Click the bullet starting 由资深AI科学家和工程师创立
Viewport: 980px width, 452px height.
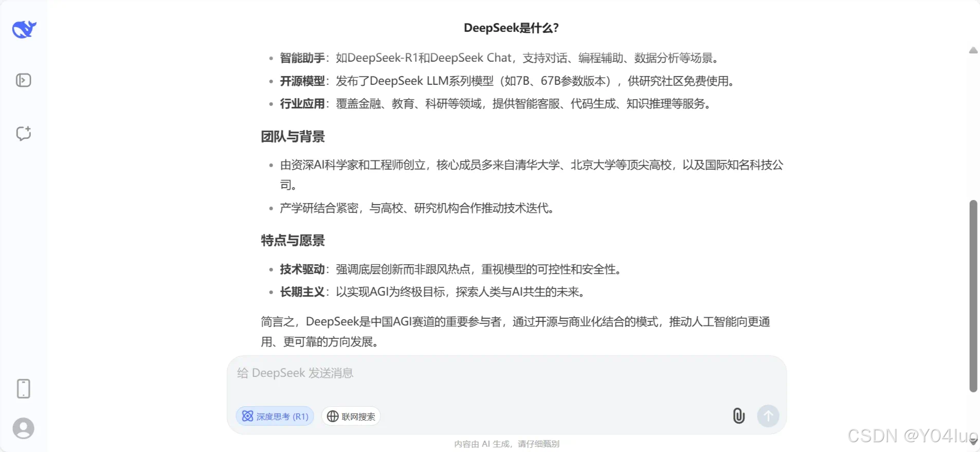click(532, 175)
